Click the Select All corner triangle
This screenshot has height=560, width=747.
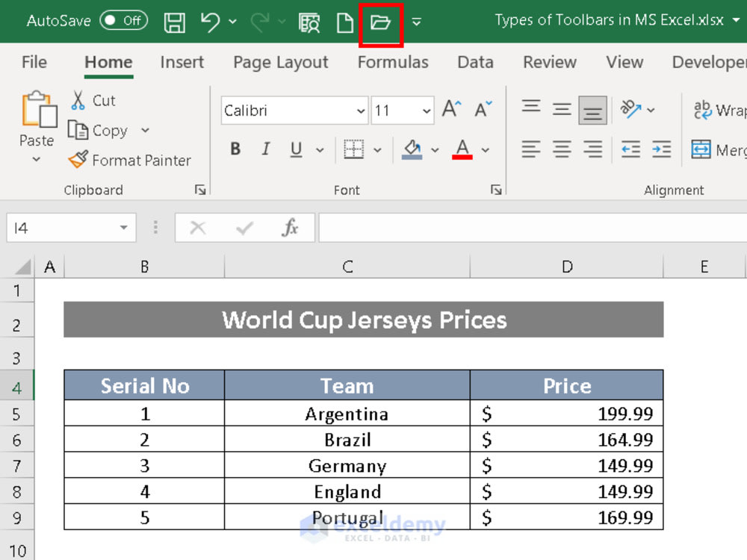[x=22, y=267]
